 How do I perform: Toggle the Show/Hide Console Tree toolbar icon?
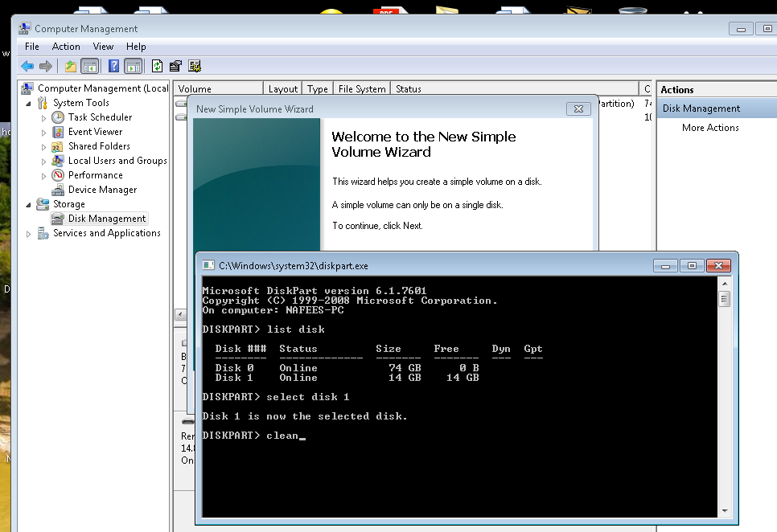coord(88,66)
